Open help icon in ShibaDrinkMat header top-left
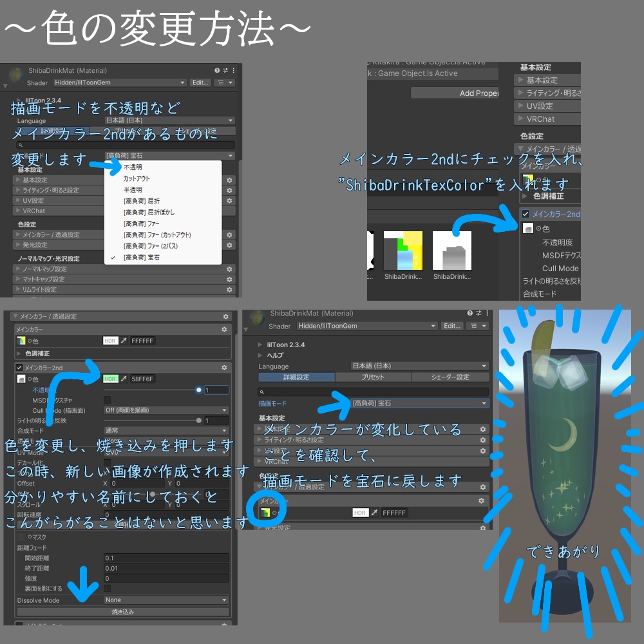The image size is (644, 644). (217, 70)
